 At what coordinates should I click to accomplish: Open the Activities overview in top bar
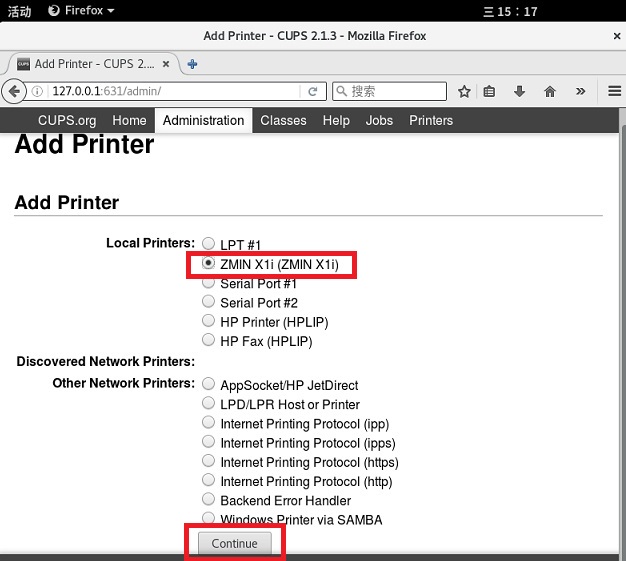[x=19, y=11]
